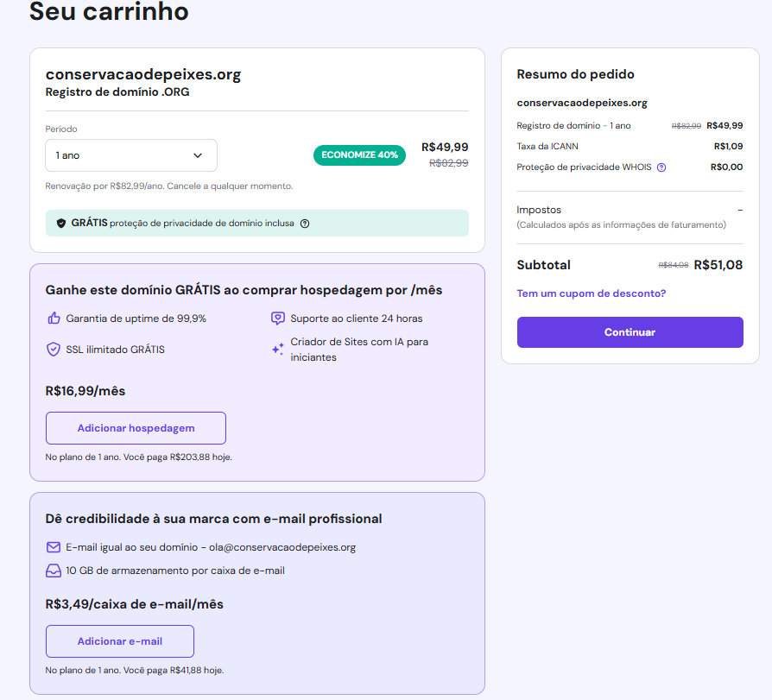Click the conservacaodepeixes.org domain title
772x700 pixels.
point(142,74)
